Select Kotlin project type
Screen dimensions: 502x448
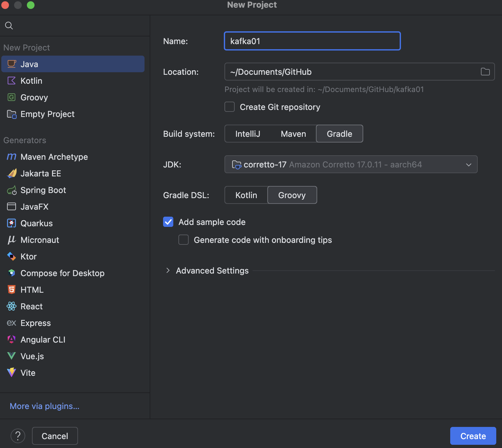pyautogui.click(x=73, y=81)
